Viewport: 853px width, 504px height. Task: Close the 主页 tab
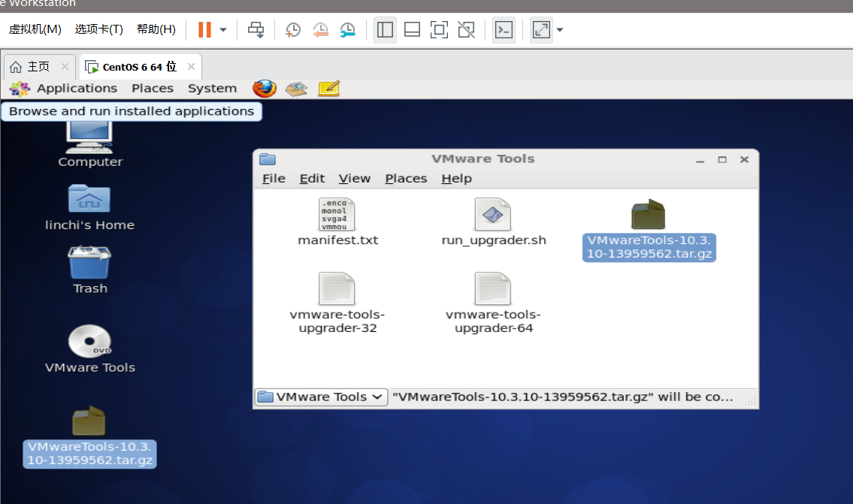(65, 66)
